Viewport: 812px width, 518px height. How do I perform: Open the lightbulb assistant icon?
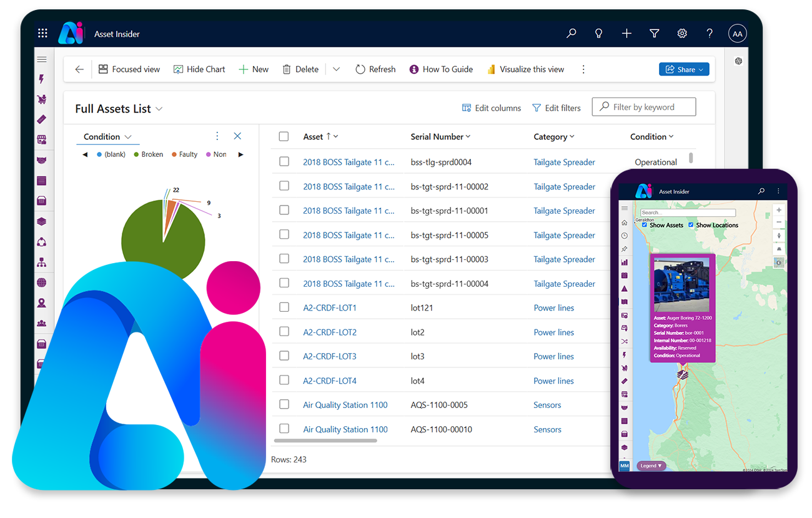[x=598, y=34]
